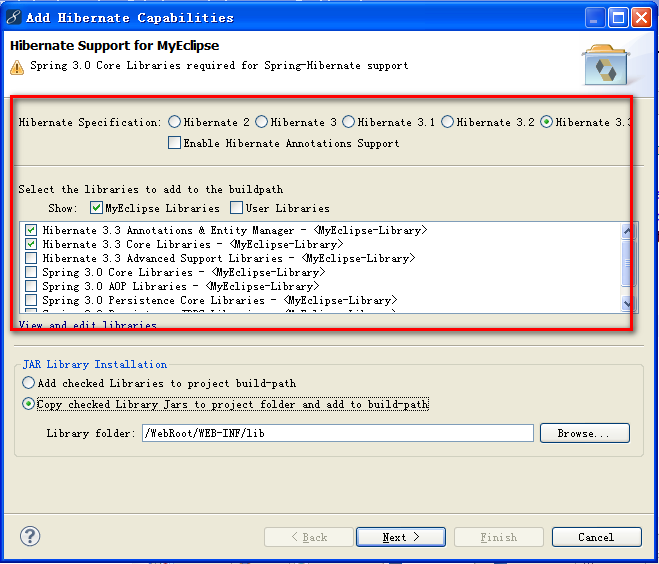Uncheck Hibernate 3.3 Core Libraries

click(x=31, y=244)
